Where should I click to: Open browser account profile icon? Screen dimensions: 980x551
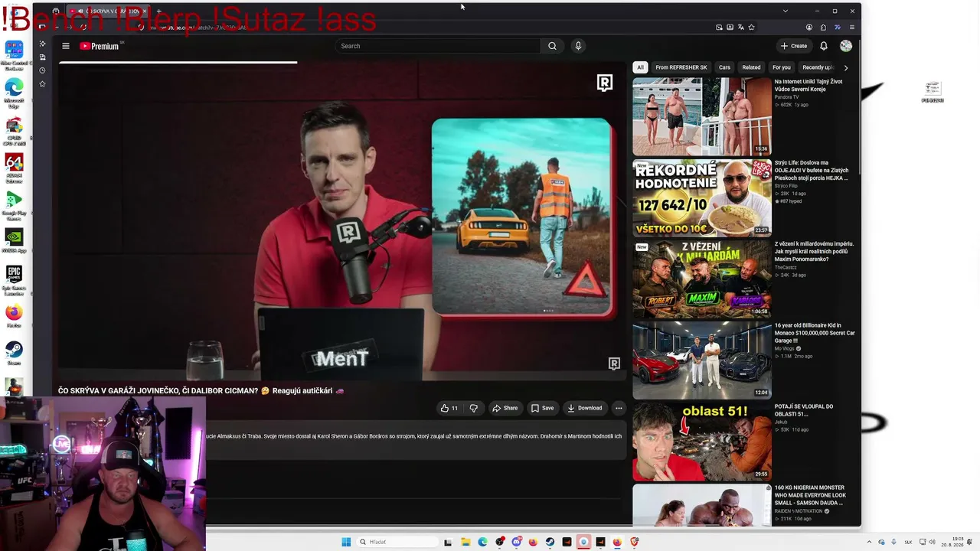point(809,28)
